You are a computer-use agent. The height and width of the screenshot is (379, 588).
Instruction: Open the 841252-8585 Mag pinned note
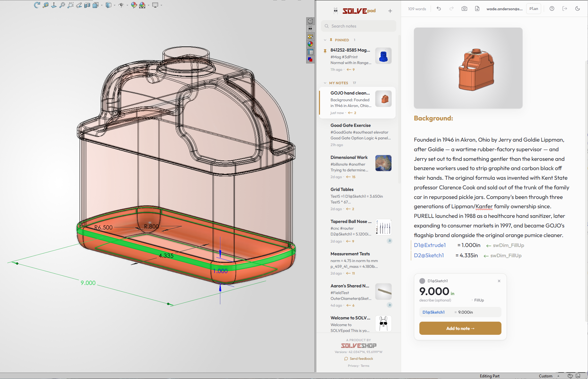click(357, 60)
